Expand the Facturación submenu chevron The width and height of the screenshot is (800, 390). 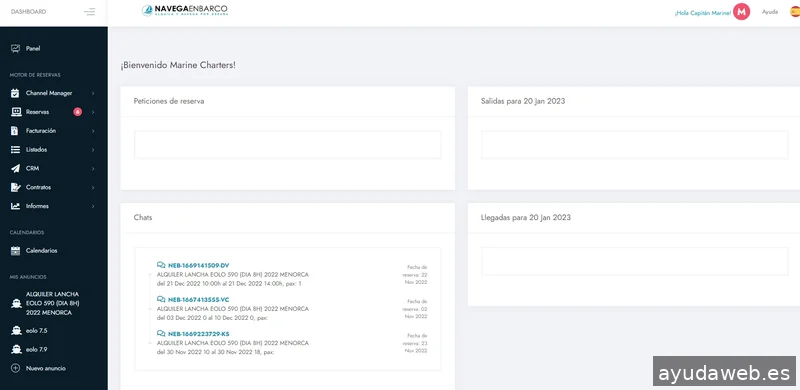[x=93, y=131]
